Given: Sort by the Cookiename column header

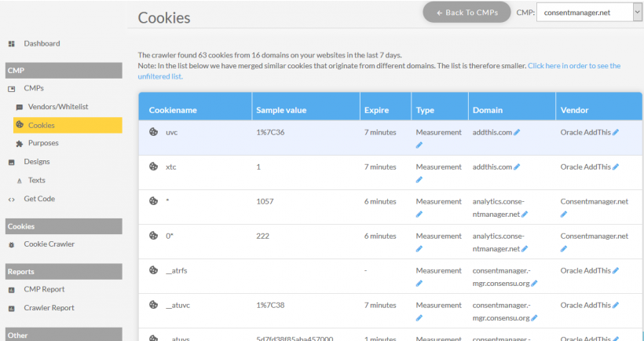Looking at the screenshot, I should pyautogui.click(x=171, y=110).
